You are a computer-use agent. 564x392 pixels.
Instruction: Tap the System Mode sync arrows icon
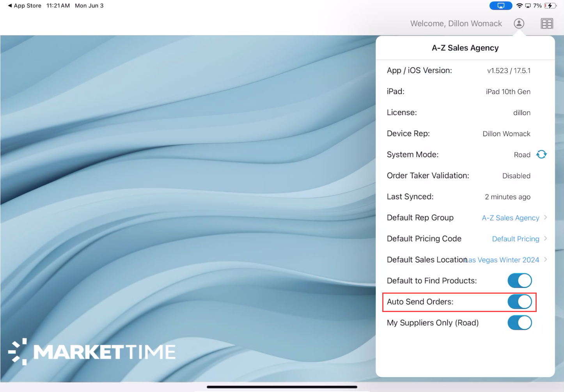[541, 154]
